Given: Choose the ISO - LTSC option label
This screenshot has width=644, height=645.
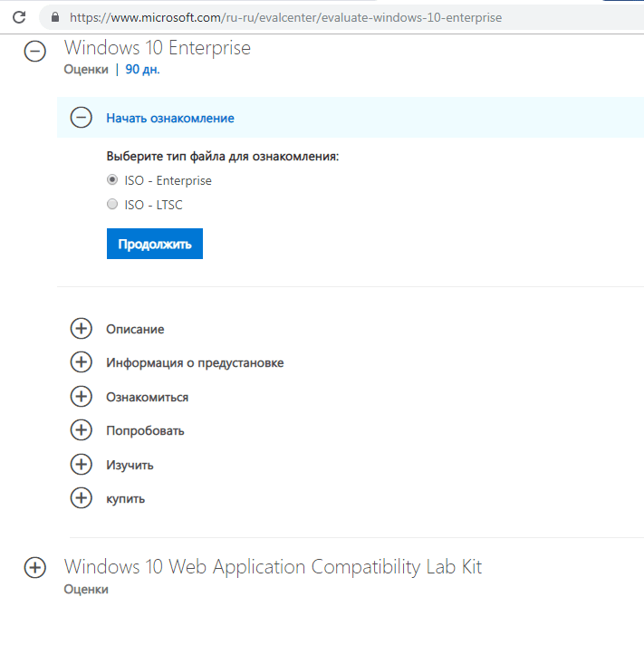Looking at the screenshot, I should [x=153, y=205].
